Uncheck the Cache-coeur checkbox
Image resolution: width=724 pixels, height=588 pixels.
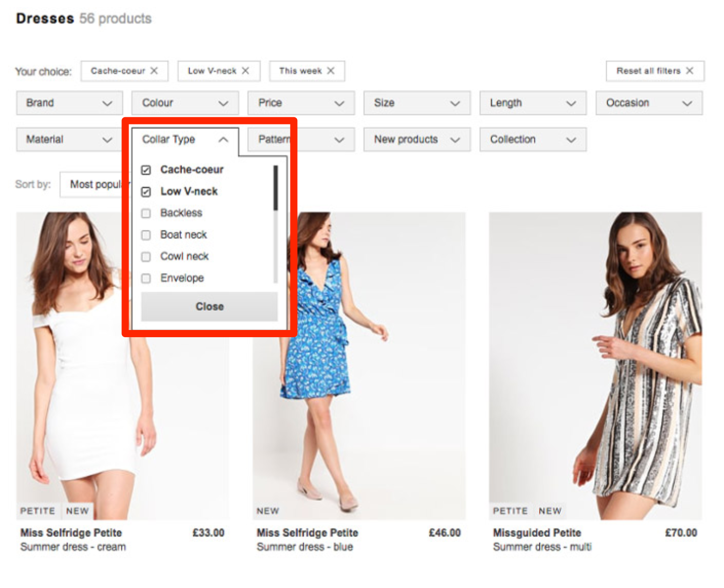pos(146,170)
